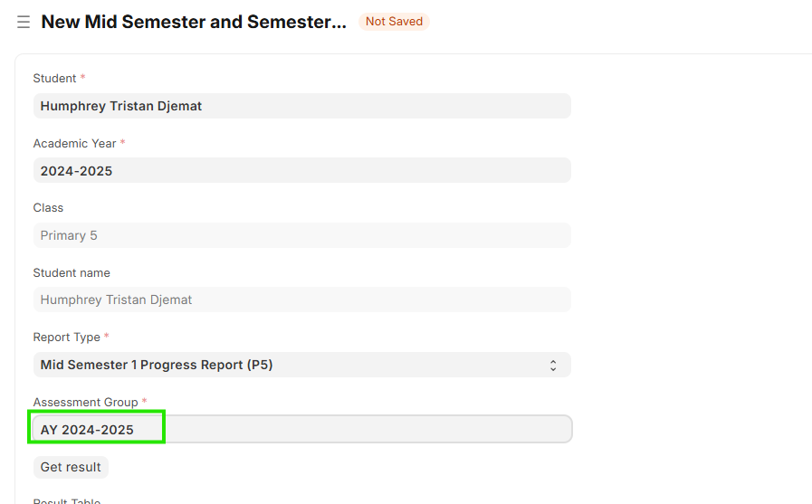Click the read-only Student name field

(x=301, y=300)
